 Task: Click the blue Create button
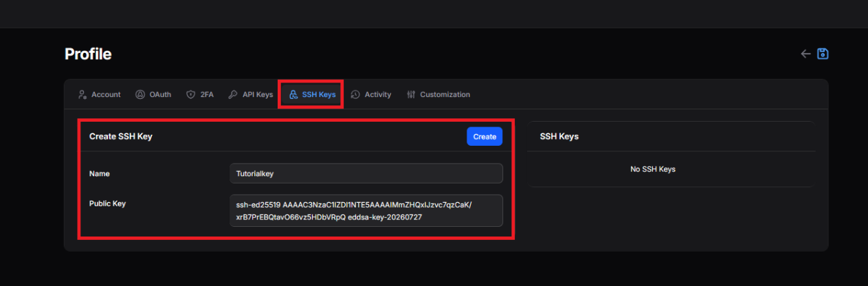pyautogui.click(x=485, y=136)
